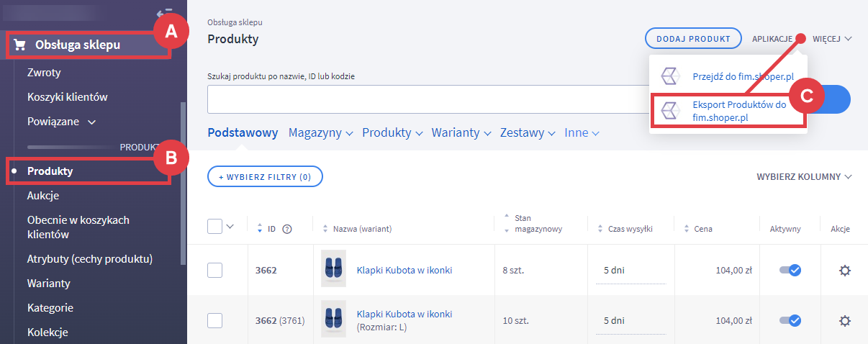Viewport: 868px width, 344px height.
Task: Click the ID column help question icon
Action: [287, 229]
